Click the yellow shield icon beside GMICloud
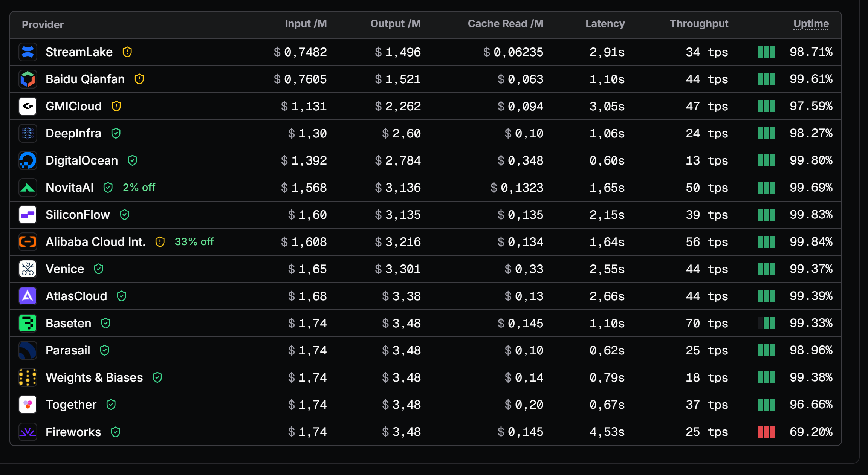This screenshot has width=868, height=475. [116, 106]
